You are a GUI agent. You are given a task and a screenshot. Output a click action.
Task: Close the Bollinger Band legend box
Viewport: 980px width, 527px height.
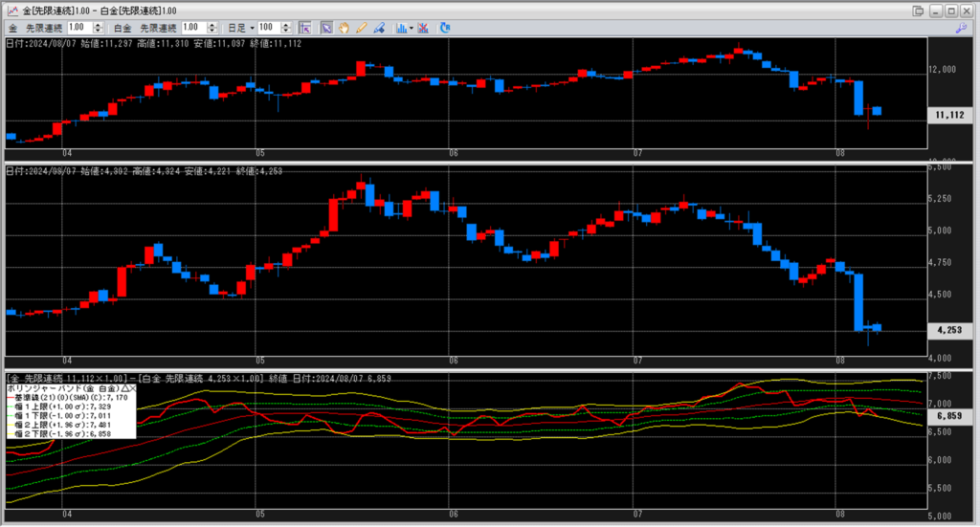(x=132, y=389)
